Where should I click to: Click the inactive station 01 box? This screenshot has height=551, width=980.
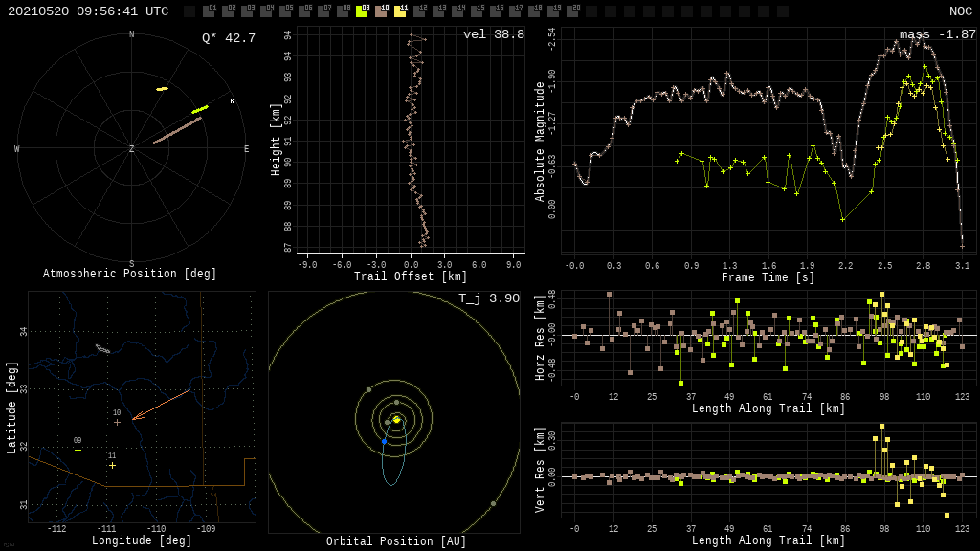tap(209, 11)
